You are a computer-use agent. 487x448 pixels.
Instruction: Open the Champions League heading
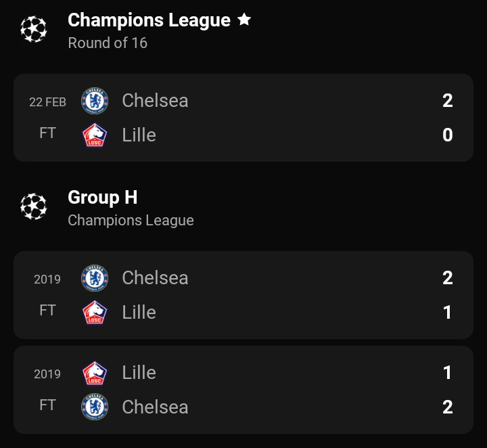[149, 20]
